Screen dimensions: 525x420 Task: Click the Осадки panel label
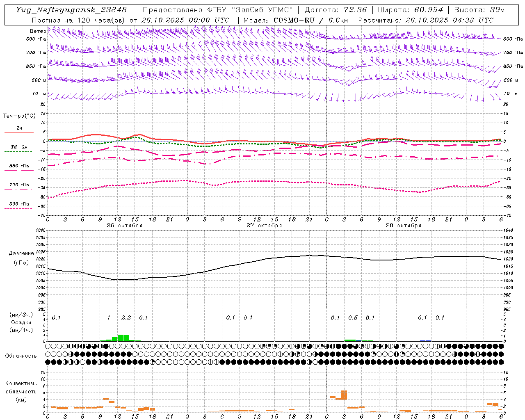[21, 322]
